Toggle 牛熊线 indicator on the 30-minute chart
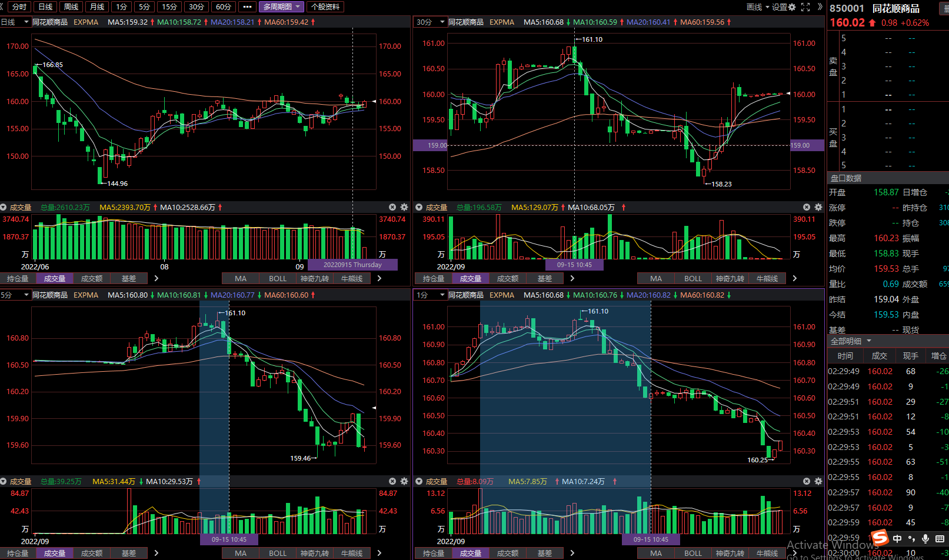Image resolution: width=949 pixels, height=560 pixels. [767, 278]
